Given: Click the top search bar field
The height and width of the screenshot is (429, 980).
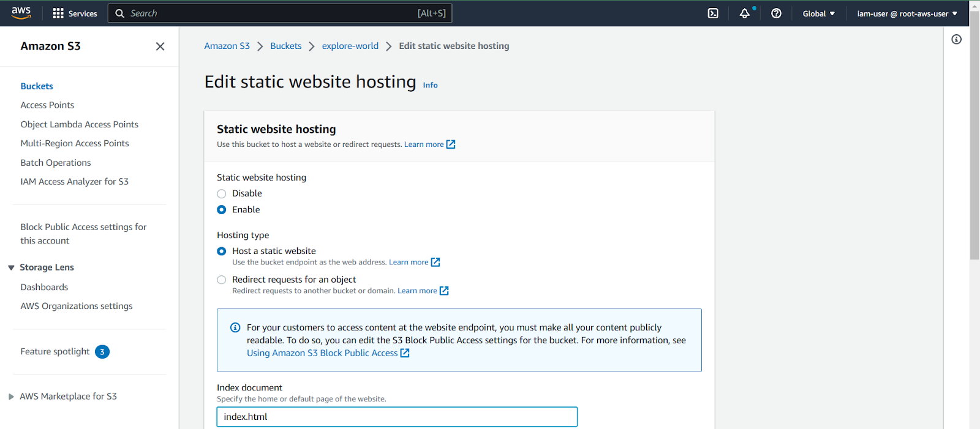Looking at the screenshot, I should point(280,13).
